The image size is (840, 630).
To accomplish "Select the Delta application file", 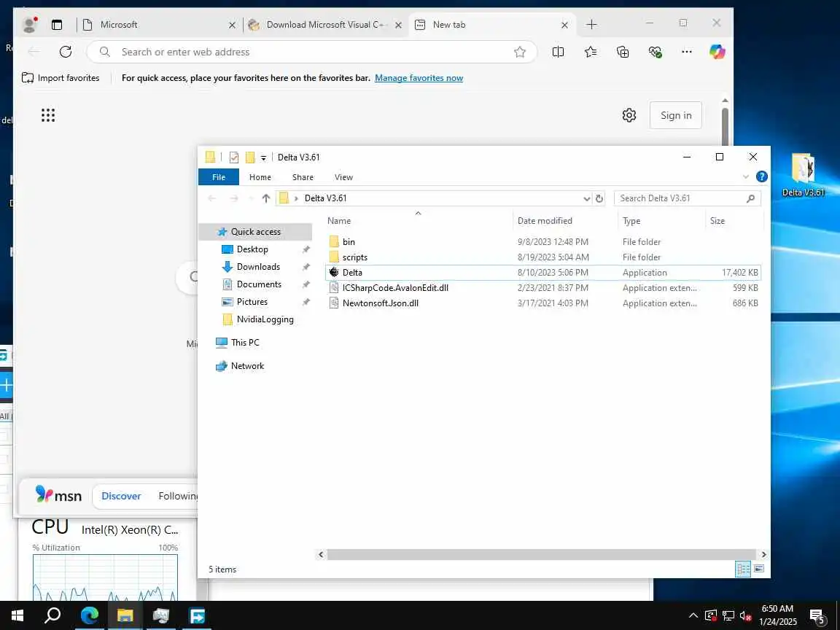I will coord(542,272).
